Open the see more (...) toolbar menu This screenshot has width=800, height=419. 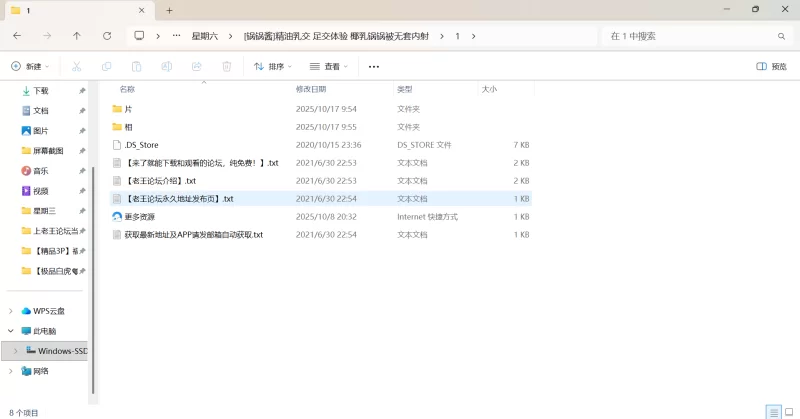tap(374, 66)
